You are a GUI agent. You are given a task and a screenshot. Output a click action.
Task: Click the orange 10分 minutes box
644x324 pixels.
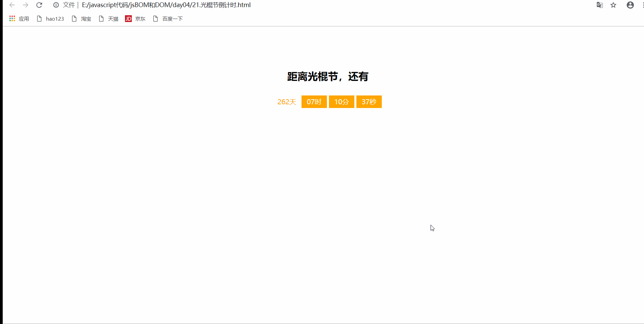[x=341, y=102]
